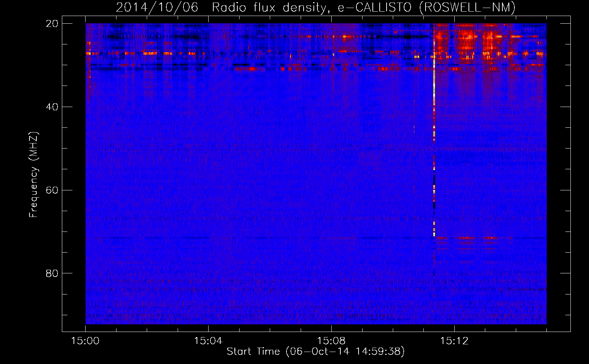Viewport: 589px width, 364px height.
Task: Click the 'Start Time (06-Oct-14 14:59:38)' label
Action: pos(316,352)
